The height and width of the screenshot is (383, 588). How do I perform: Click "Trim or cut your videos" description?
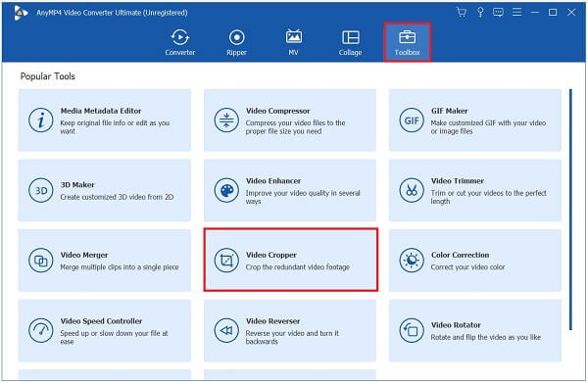(x=489, y=197)
